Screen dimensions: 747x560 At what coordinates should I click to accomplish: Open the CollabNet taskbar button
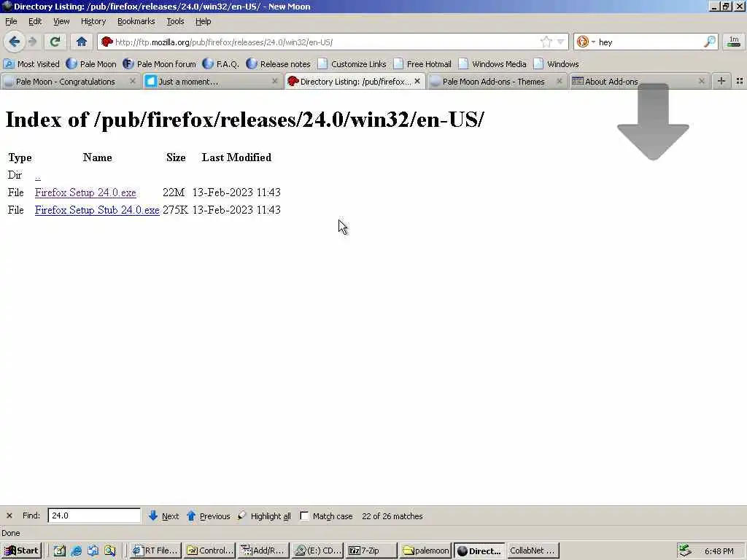pyautogui.click(x=533, y=551)
